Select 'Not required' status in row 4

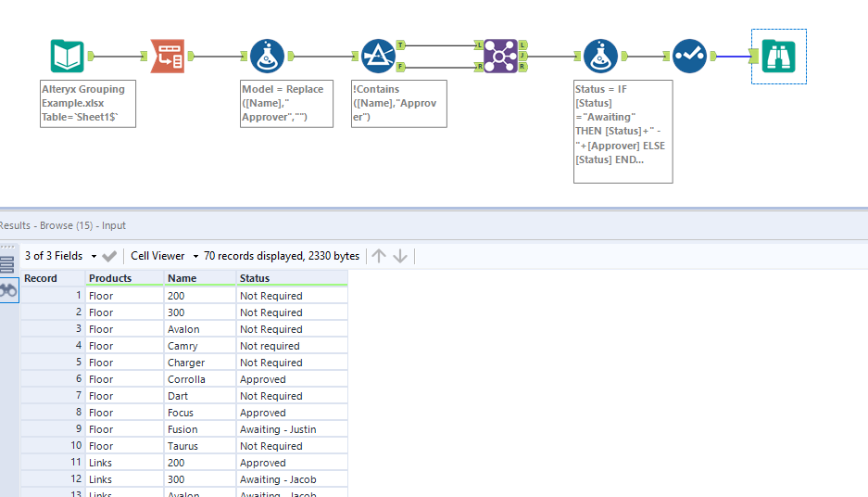click(x=292, y=346)
